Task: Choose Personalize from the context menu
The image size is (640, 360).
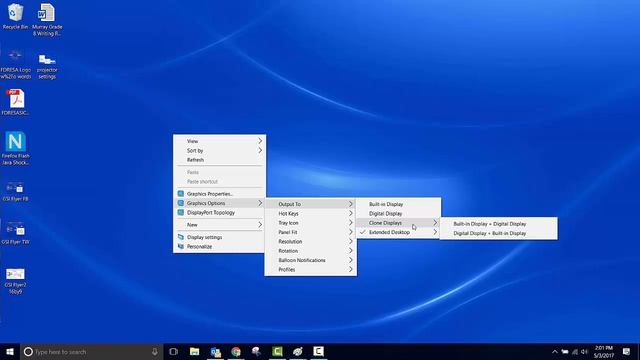Action: click(x=220, y=246)
